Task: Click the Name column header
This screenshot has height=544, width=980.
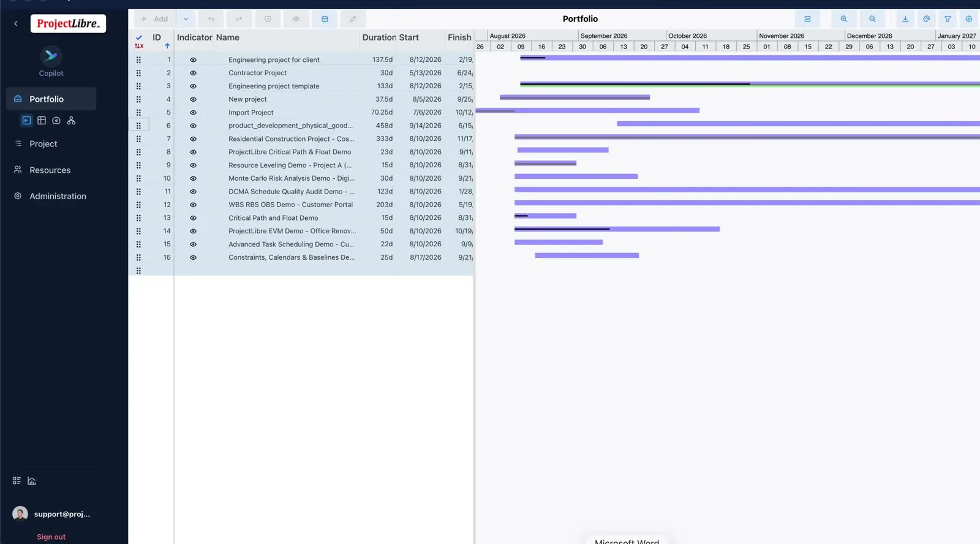Action: 227,37
